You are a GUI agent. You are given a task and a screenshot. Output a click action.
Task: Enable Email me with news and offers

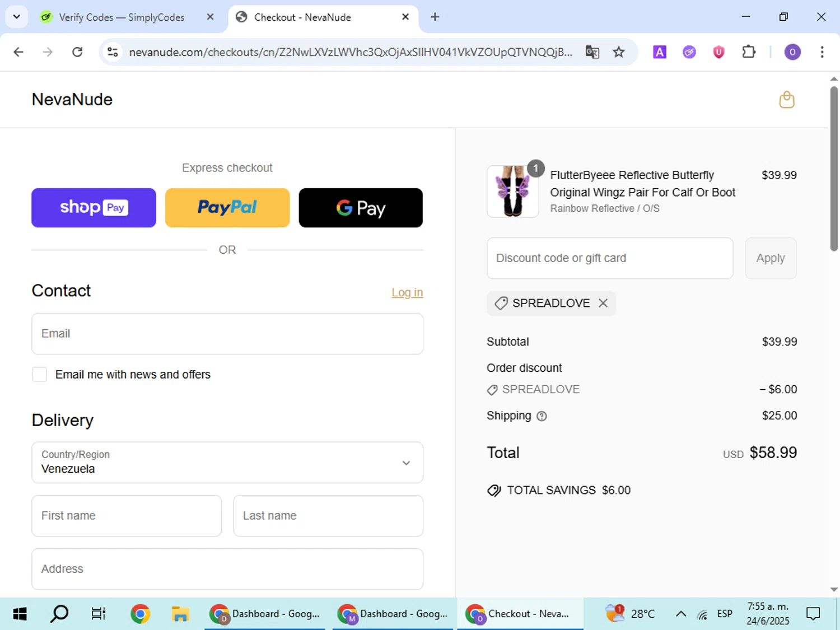click(40, 375)
